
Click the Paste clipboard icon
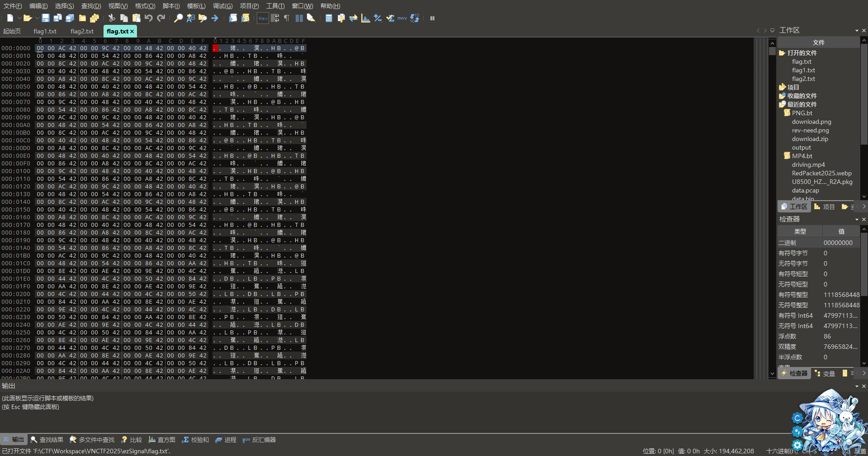pyautogui.click(x=136, y=18)
